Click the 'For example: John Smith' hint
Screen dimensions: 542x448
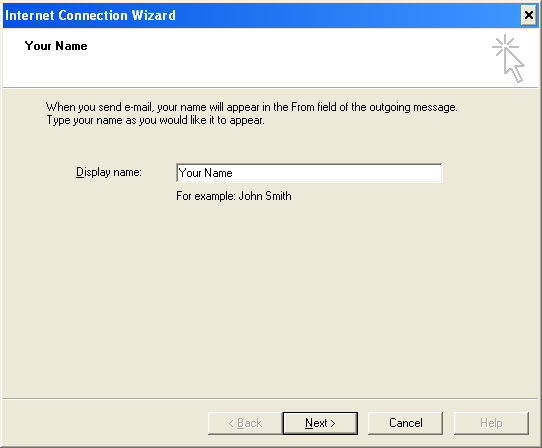[234, 196]
